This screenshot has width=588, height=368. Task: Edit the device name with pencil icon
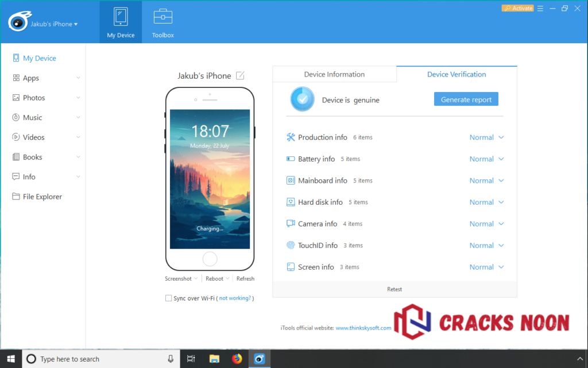tap(240, 75)
